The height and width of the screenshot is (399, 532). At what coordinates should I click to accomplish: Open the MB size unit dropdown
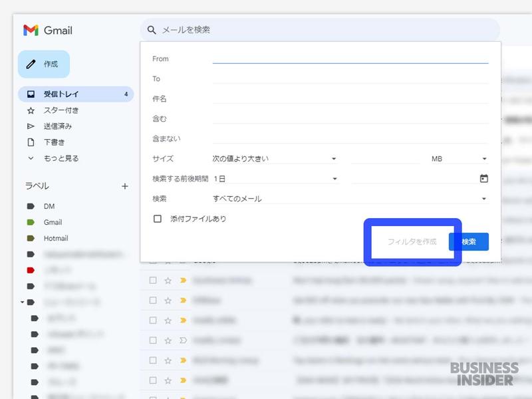click(459, 158)
